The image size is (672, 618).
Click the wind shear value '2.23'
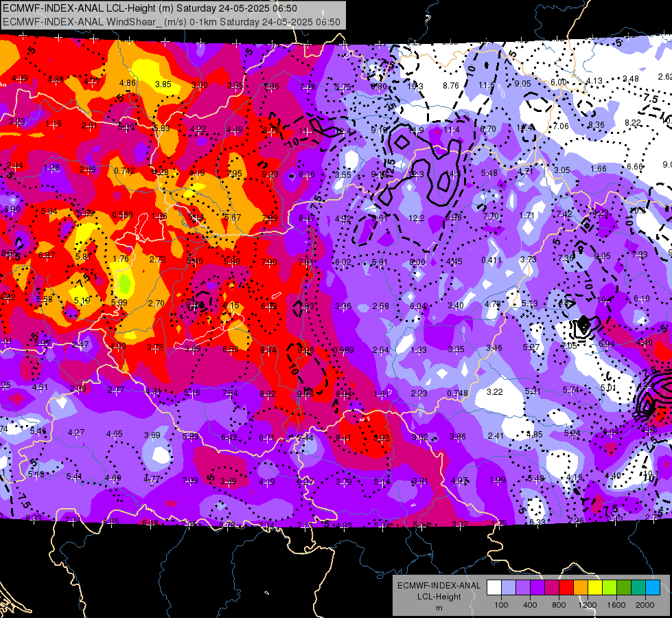pyautogui.click(x=419, y=393)
